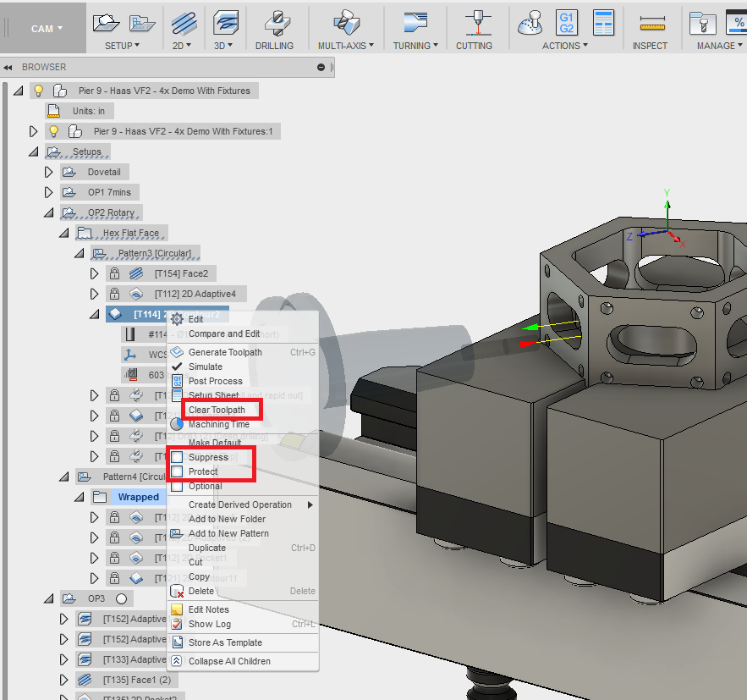Screen dimensions: 747x700
Task: Expand the Dovetail setup node
Action: pos(48,171)
